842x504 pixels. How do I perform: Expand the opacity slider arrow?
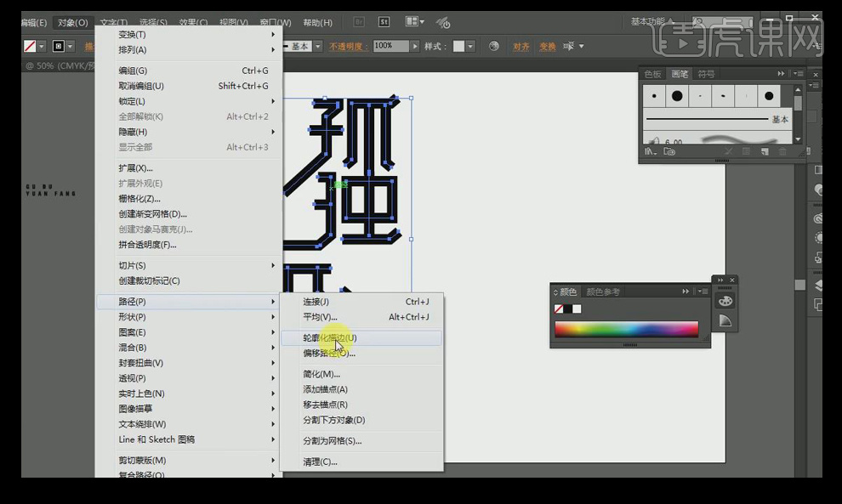pyautogui.click(x=414, y=46)
